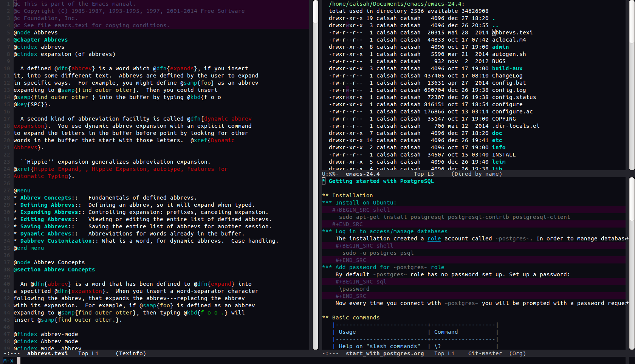This screenshot has width=635, height=364.
Task: Click the Dabbrev Customization menu entry
Action: tap(56, 241)
